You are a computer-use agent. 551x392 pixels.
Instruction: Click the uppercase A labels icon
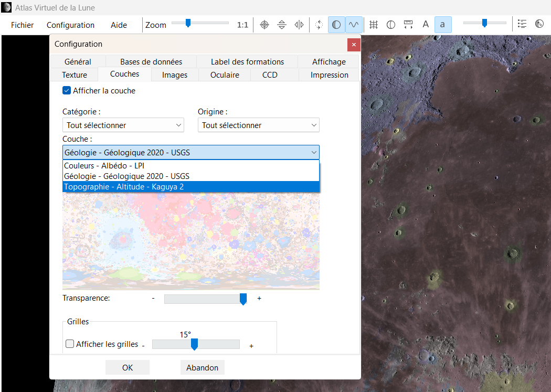click(426, 25)
